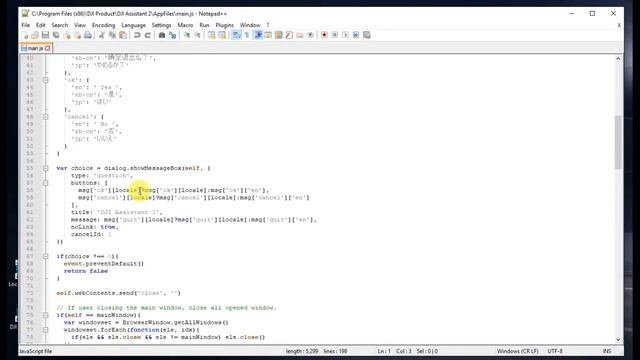The height and width of the screenshot is (360, 640).
Task: Toggle Synchronize Vertical Scrolling
Action: click(x=211, y=36)
